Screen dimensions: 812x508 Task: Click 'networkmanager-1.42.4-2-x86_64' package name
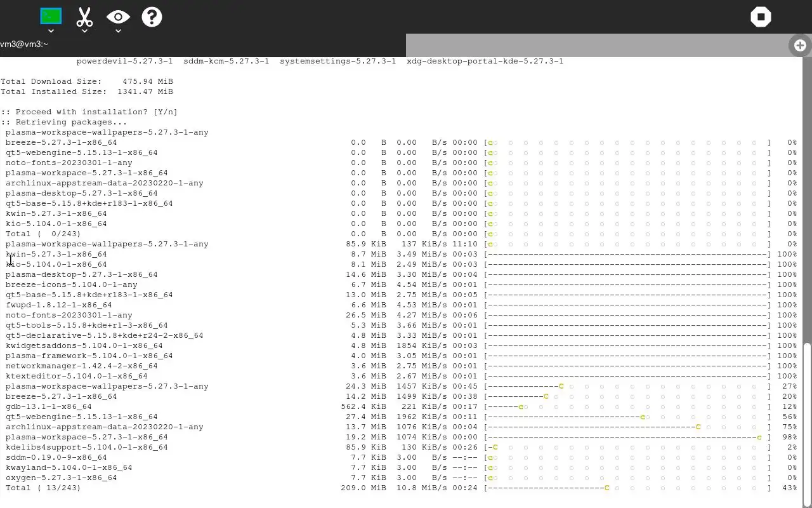(x=82, y=366)
